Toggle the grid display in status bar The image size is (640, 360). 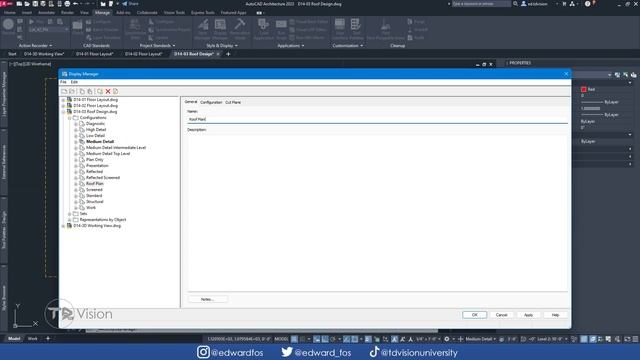[294, 339]
